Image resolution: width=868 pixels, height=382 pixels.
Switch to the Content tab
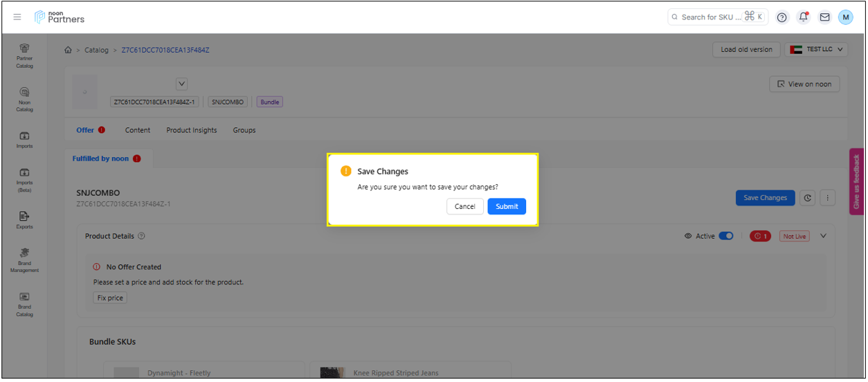pos(138,130)
